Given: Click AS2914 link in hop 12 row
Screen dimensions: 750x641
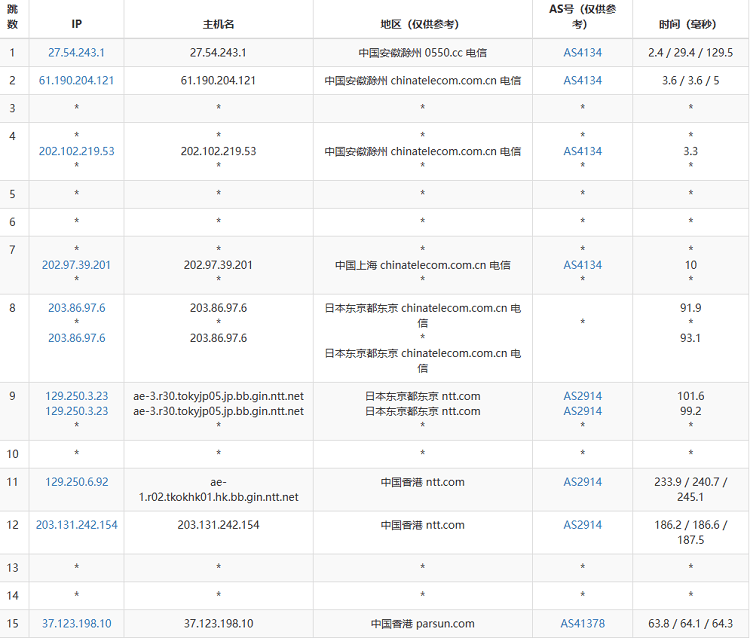Looking at the screenshot, I should coord(583,525).
